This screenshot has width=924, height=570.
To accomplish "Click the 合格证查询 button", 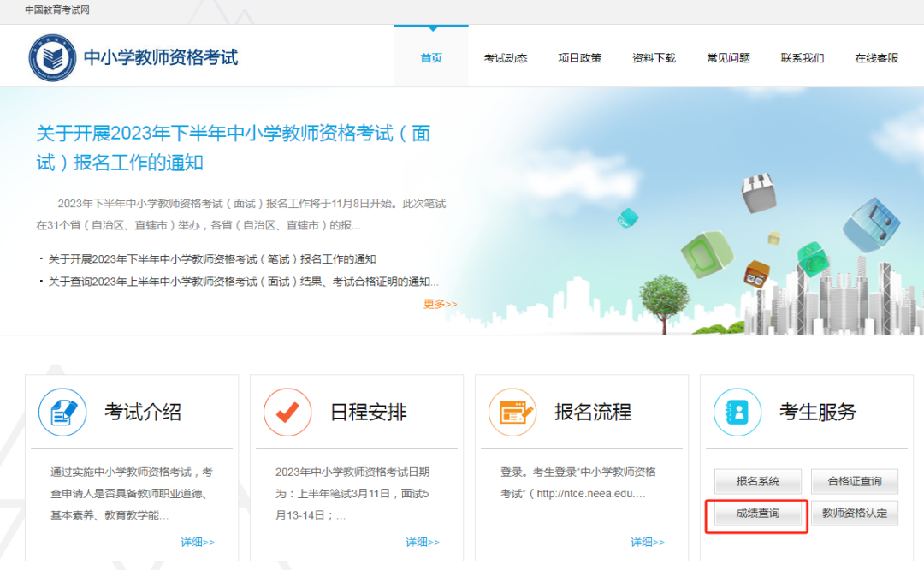I will point(855,482).
